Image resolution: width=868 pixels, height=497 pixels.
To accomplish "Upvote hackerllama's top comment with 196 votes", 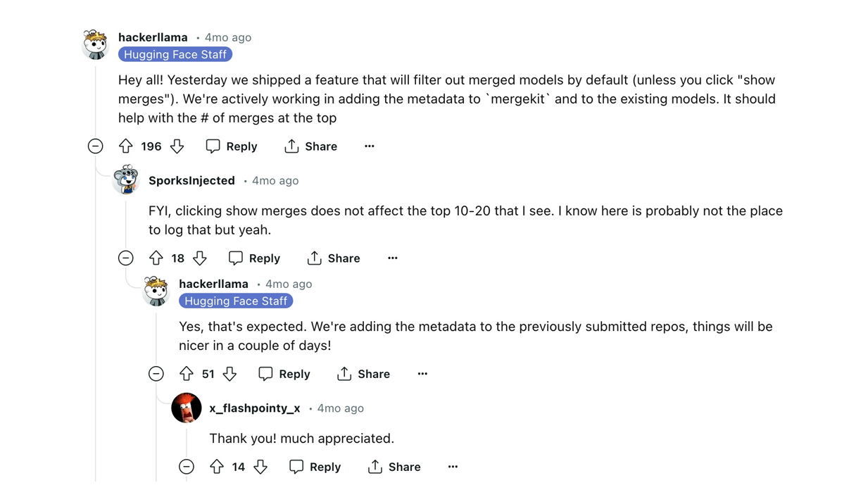I will click(126, 146).
